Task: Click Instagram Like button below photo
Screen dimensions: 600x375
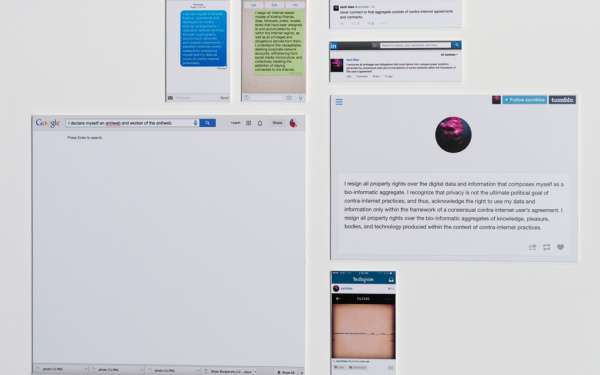Action: pyautogui.click(x=340, y=367)
